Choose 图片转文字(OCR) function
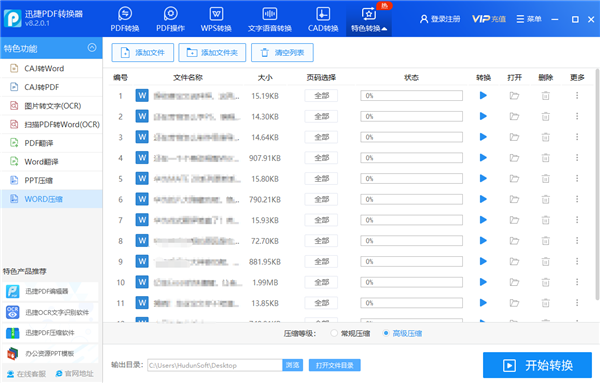 coord(51,106)
